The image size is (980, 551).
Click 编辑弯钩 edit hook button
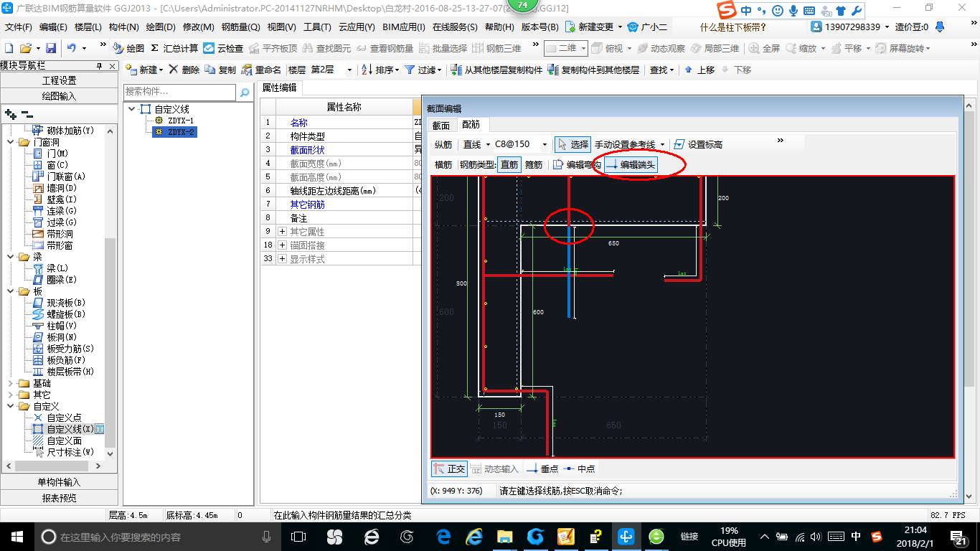(x=577, y=164)
